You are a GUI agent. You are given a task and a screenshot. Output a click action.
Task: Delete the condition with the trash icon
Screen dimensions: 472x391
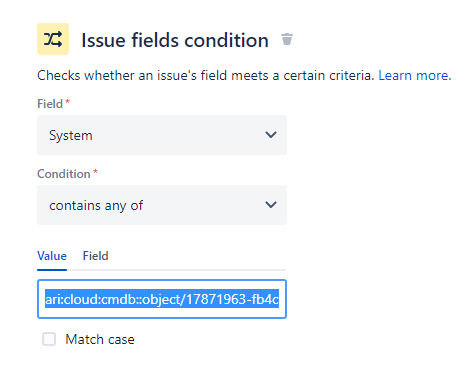pos(287,39)
